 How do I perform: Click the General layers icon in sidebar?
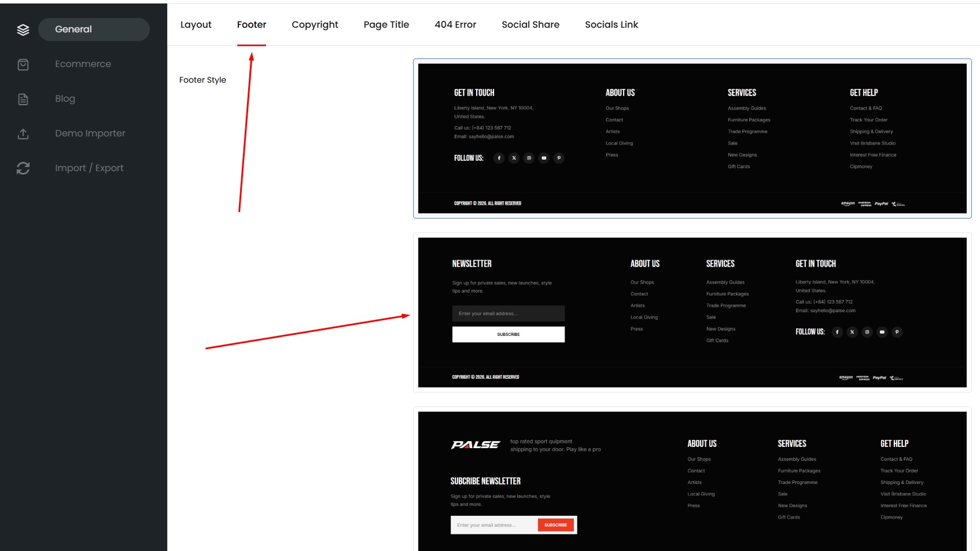(x=23, y=29)
